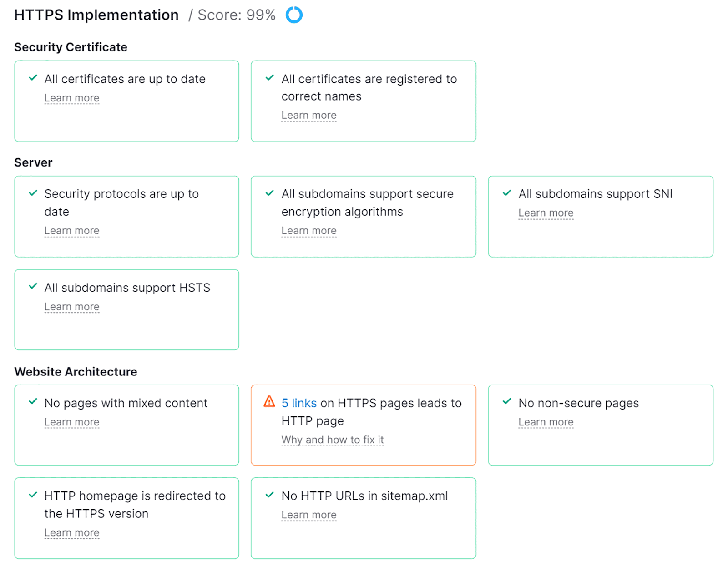Click the checkmark beside 'No HTTP URLs in sitemap.xml'

[x=269, y=495]
